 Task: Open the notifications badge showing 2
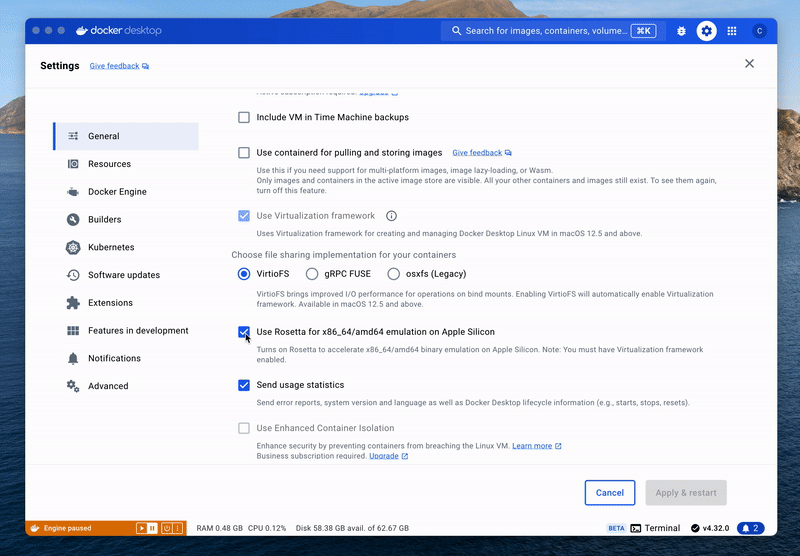click(751, 528)
